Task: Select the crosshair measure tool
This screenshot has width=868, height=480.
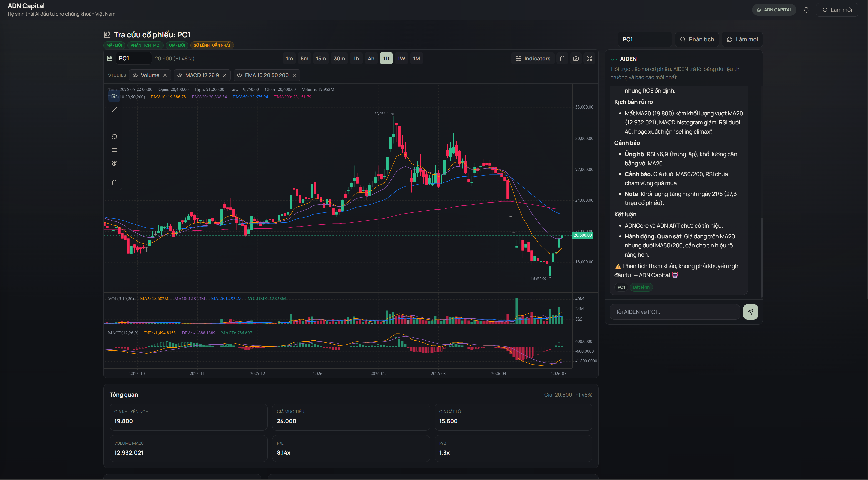Action: pyautogui.click(x=114, y=137)
